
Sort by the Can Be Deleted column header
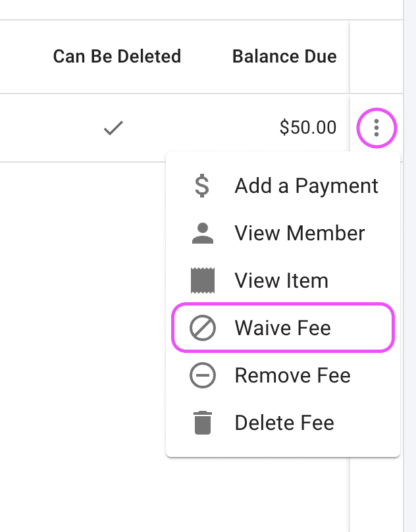[x=117, y=57]
